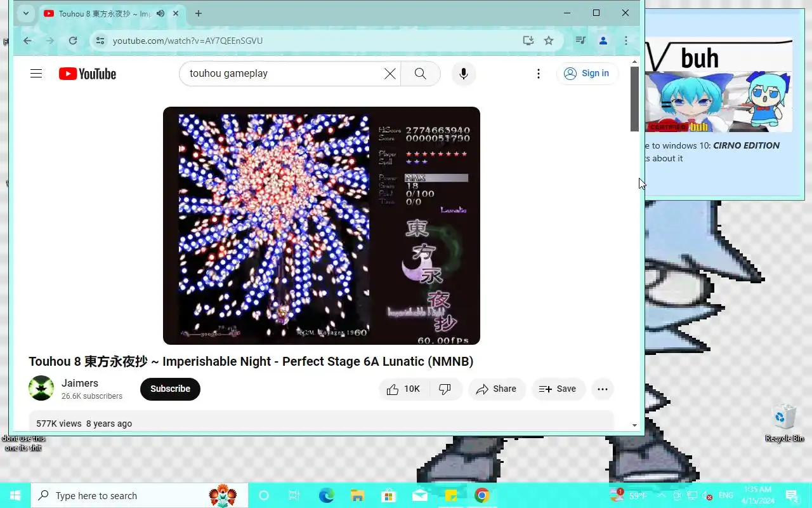Open the Recycle Bin desktop icon

(x=785, y=424)
